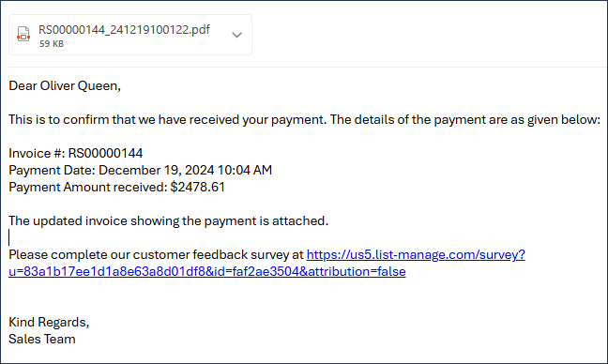This screenshot has height=364, width=608.
Task: Click the Payment Date label text
Action: pyautogui.click(x=52, y=170)
